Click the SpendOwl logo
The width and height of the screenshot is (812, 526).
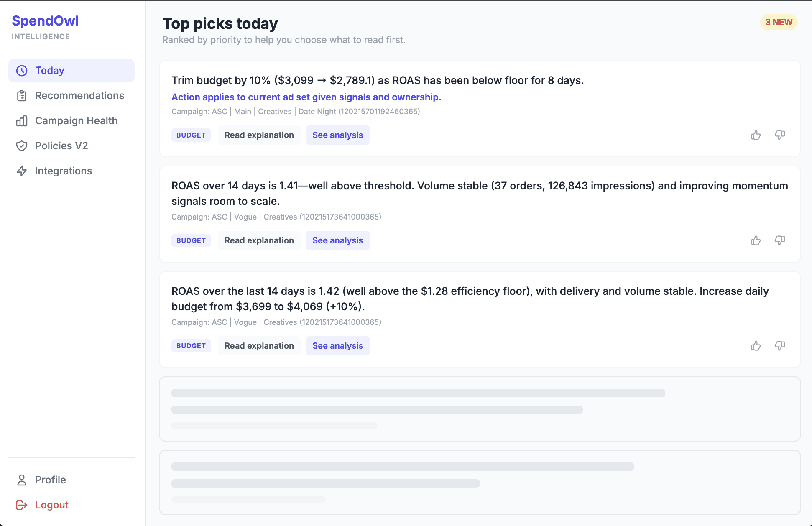[45, 21]
